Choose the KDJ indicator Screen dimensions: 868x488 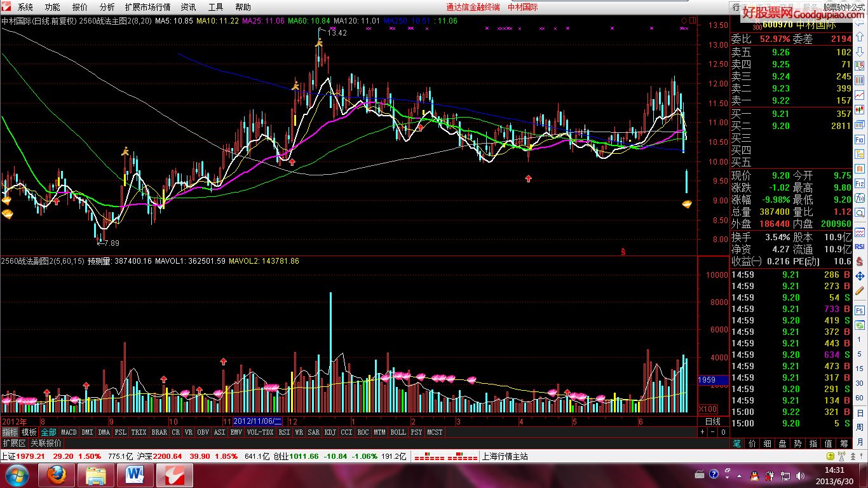(x=330, y=432)
